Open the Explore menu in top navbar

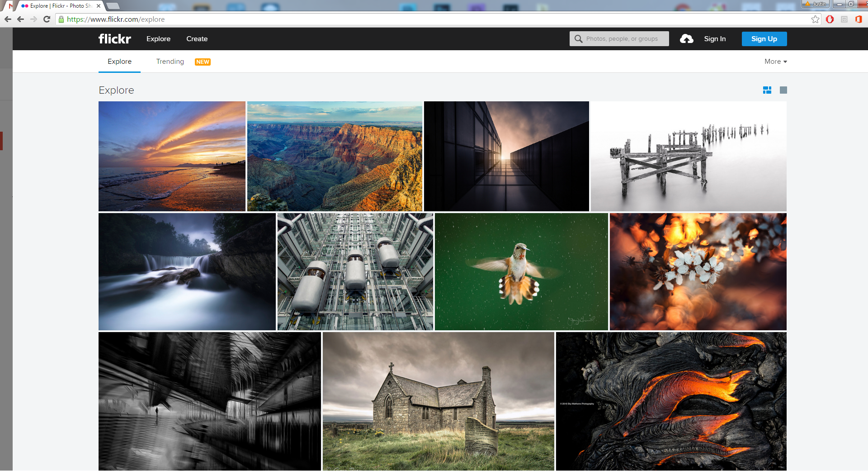pyautogui.click(x=158, y=39)
